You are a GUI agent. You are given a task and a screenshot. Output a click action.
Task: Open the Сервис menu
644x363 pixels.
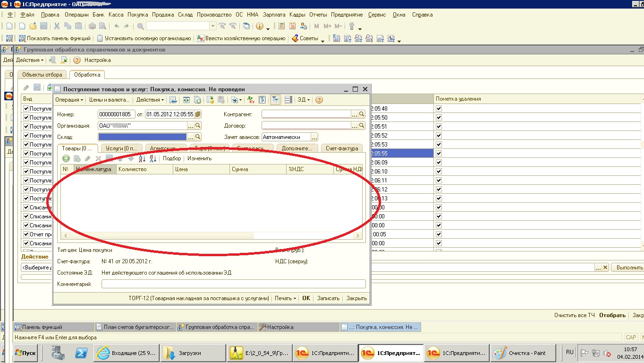pos(377,15)
